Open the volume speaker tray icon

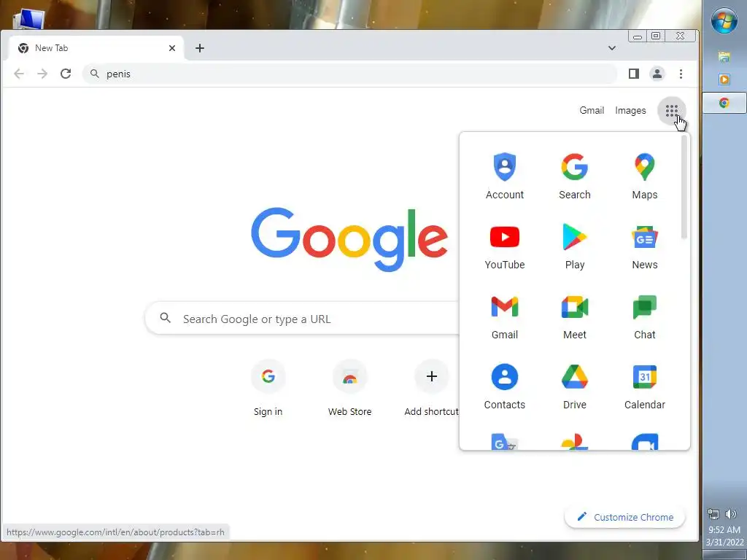(731, 514)
